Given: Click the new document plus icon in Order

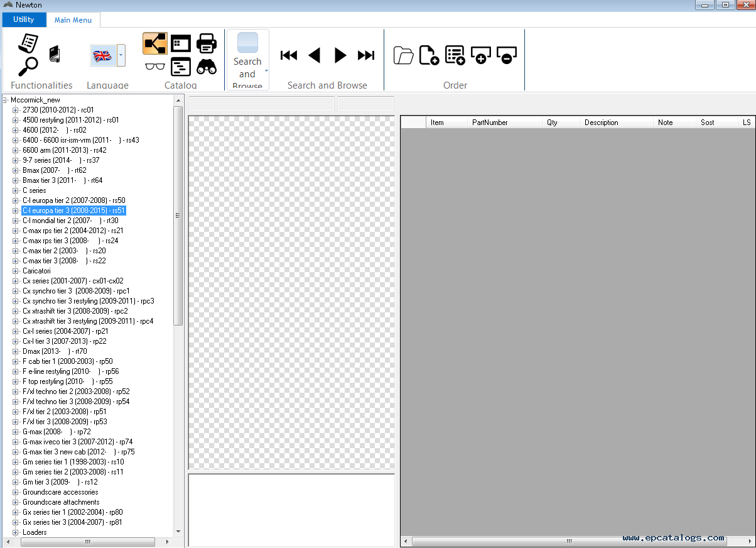Looking at the screenshot, I should click(x=429, y=55).
